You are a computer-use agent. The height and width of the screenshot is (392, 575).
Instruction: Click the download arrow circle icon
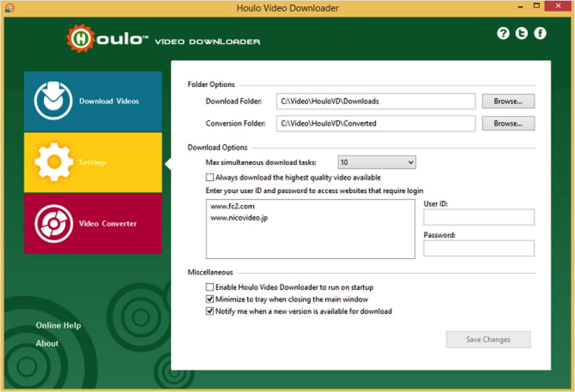[53, 101]
